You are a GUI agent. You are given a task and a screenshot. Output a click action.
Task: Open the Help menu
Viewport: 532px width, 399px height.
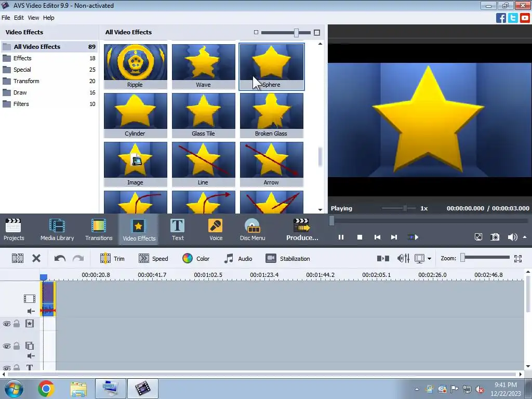(x=48, y=18)
